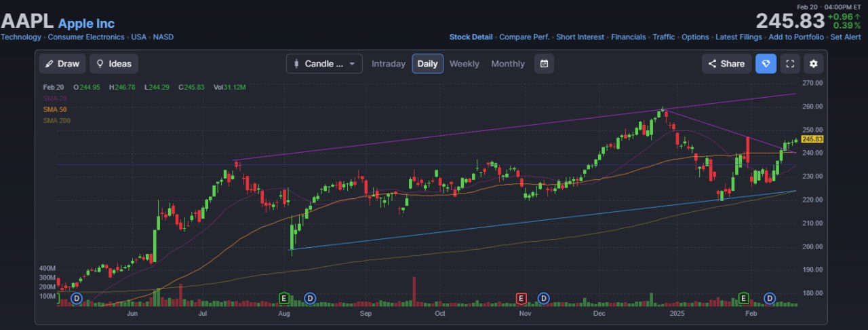Click the 0.39% percent change value

(846, 25)
